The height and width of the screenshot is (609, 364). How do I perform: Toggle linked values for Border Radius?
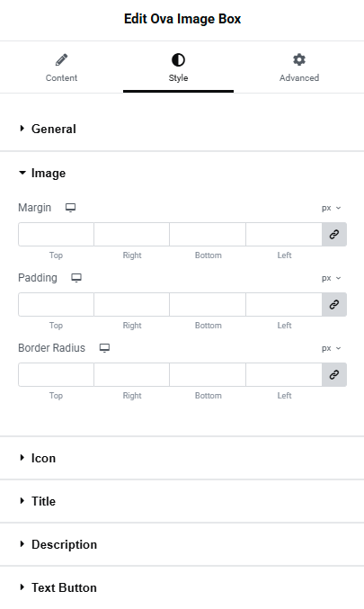coord(334,375)
